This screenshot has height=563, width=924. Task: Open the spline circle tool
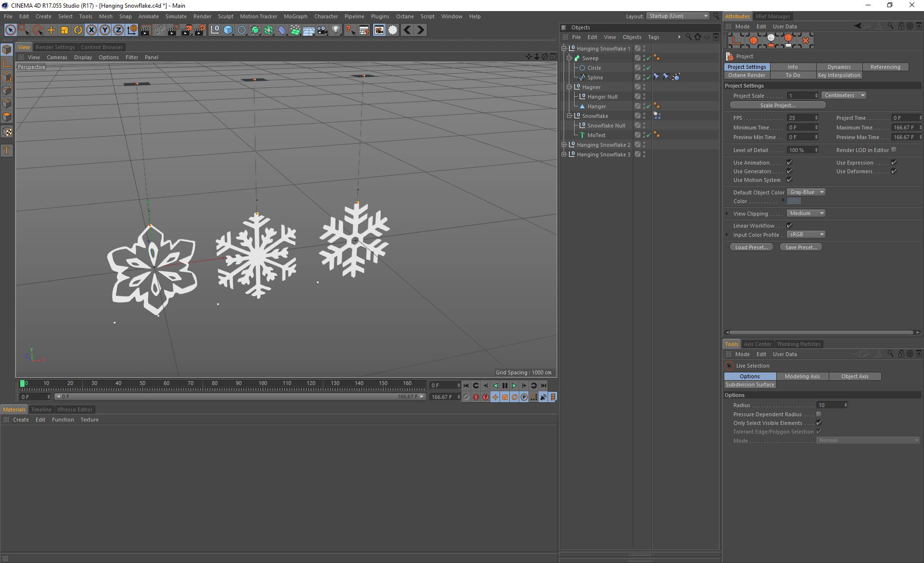pyautogui.click(x=242, y=30)
